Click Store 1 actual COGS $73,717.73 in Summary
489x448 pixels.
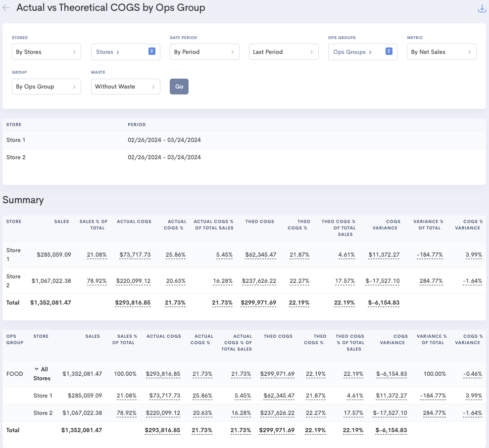135,255
